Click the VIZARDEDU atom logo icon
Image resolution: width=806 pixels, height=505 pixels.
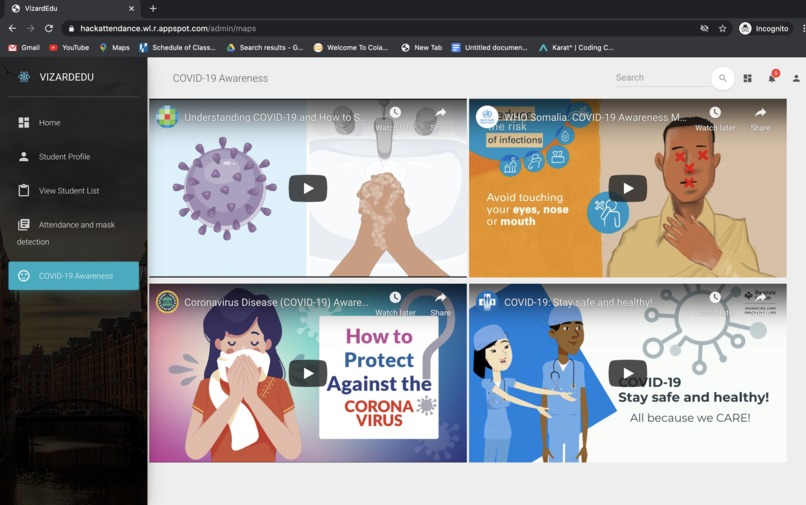[24, 77]
